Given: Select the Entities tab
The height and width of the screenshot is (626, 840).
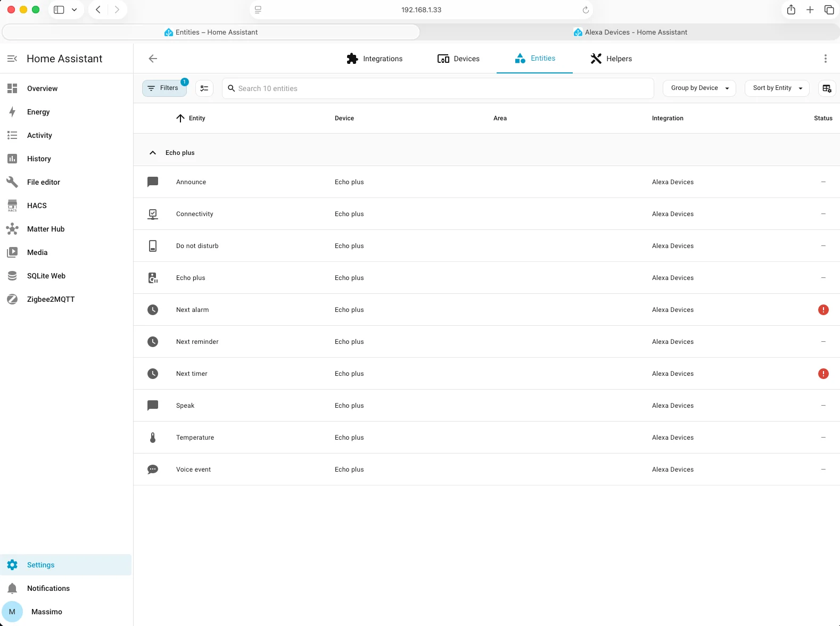Looking at the screenshot, I should click(534, 59).
